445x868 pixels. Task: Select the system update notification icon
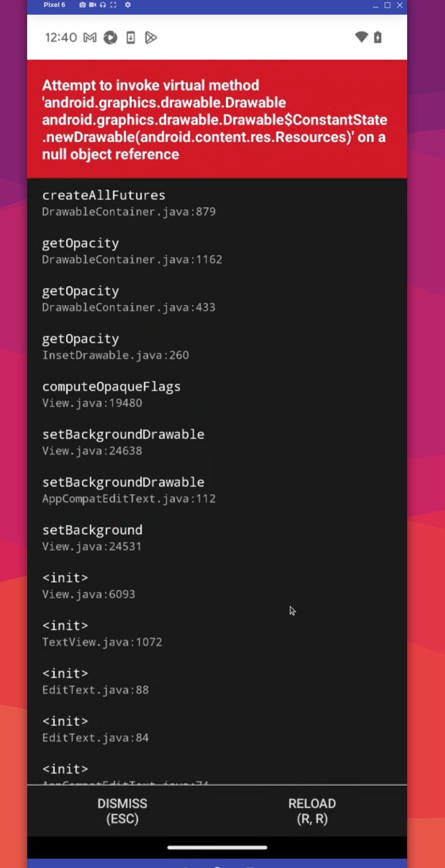131,37
